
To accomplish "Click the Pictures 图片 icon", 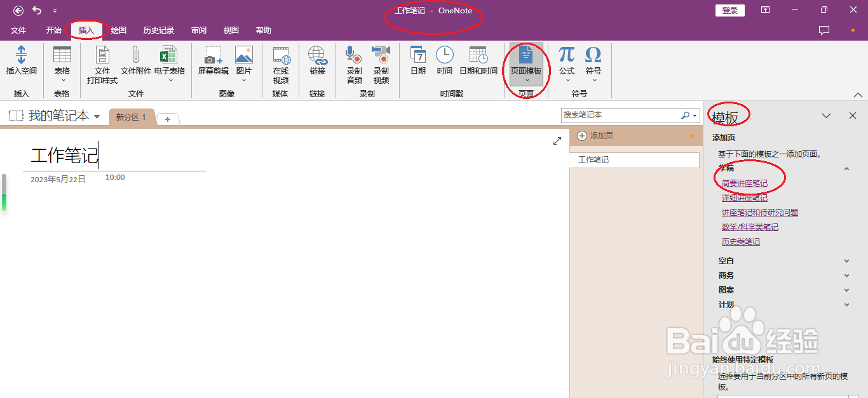I will 244,55.
